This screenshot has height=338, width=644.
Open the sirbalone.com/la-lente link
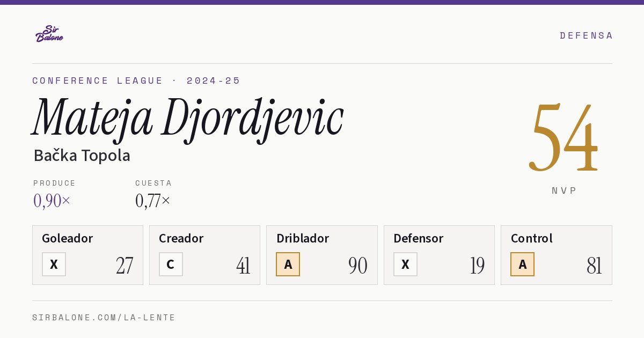[x=104, y=318]
